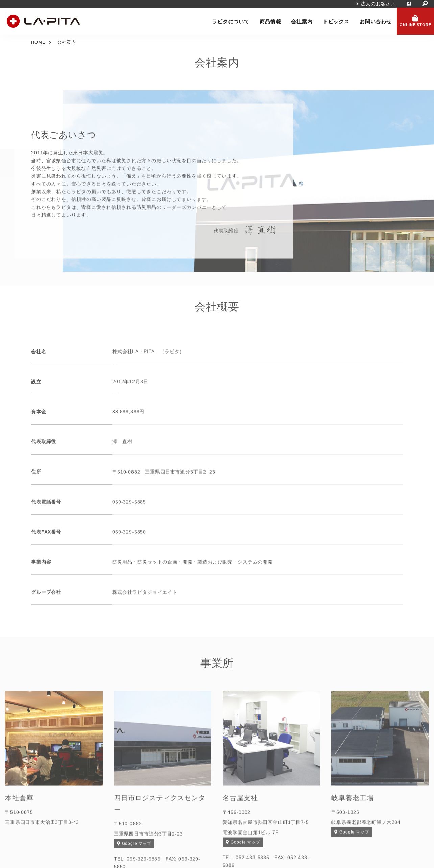Open the Facebook icon in the top bar

pos(409,4)
